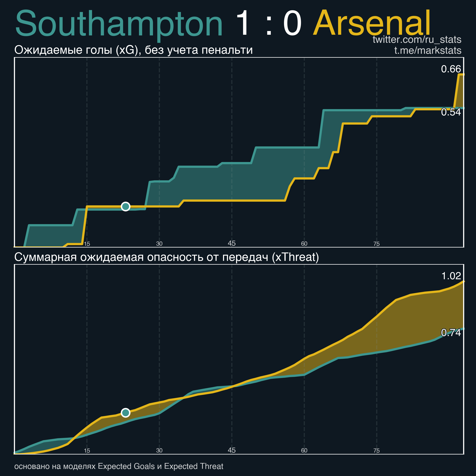Click the 0.66 final xG value label
The height and width of the screenshot is (476, 476).
tap(451, 69)
